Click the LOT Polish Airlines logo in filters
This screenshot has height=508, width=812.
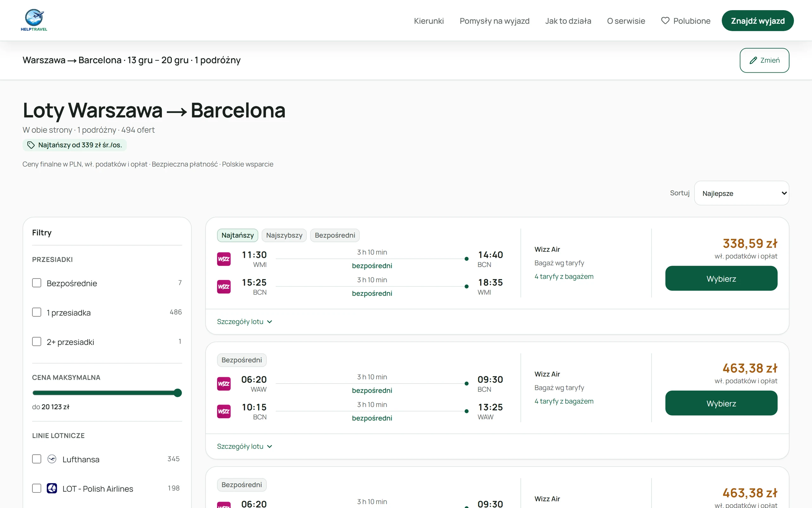click(x=52, y=488)
